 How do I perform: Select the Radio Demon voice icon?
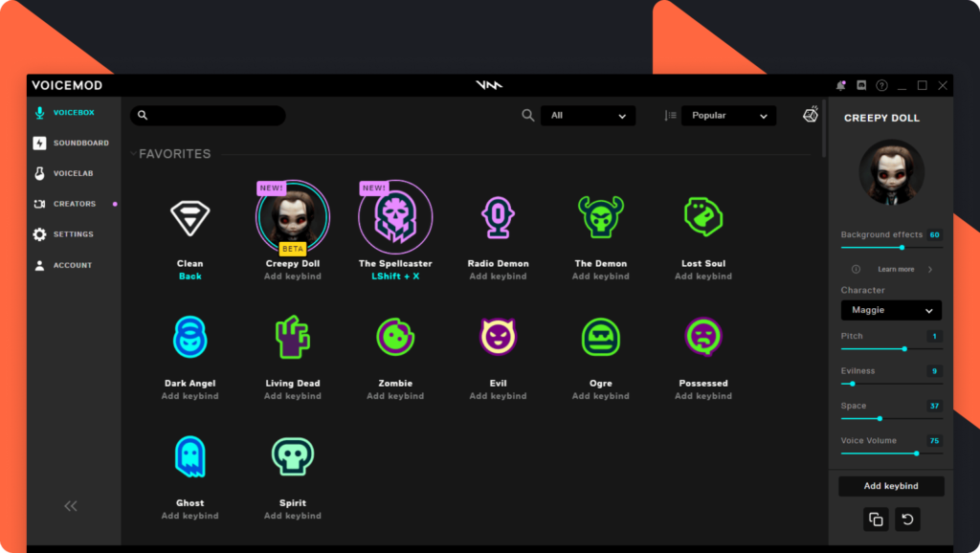point(498,217)
